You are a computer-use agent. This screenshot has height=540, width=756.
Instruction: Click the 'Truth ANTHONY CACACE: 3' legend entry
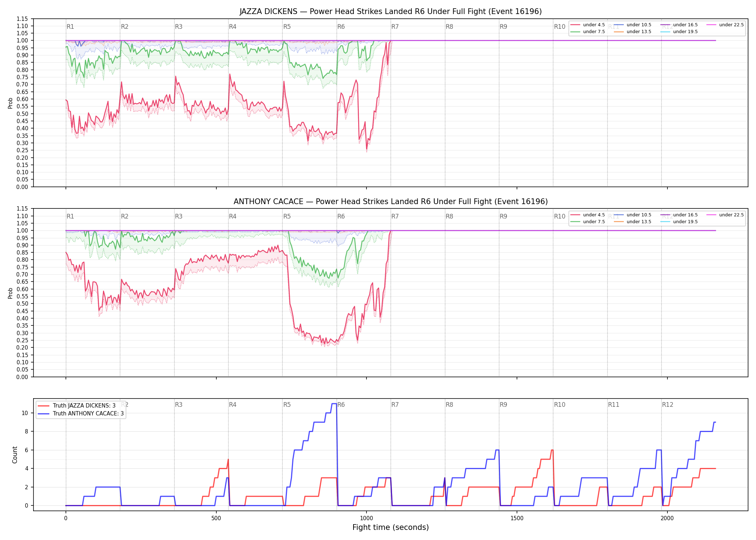pyautogui.click(x=81, y=414)
